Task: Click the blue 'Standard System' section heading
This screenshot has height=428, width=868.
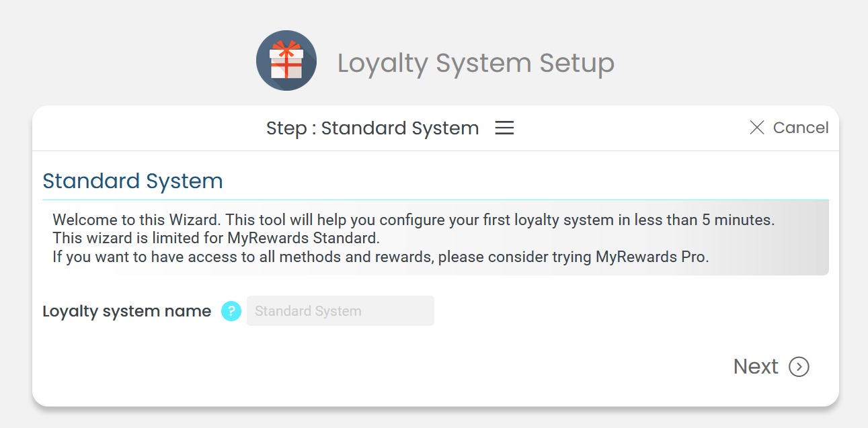Action: pos(132,181)
